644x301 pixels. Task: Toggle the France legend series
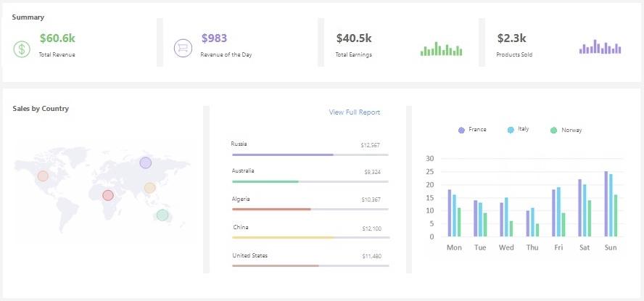pos(472,129)
